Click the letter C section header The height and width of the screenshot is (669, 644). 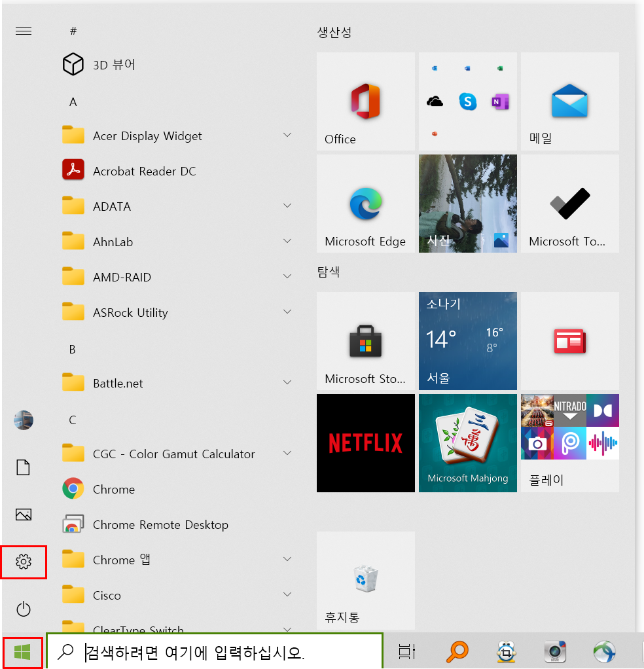pyautogui.click(x=73, y=420)
